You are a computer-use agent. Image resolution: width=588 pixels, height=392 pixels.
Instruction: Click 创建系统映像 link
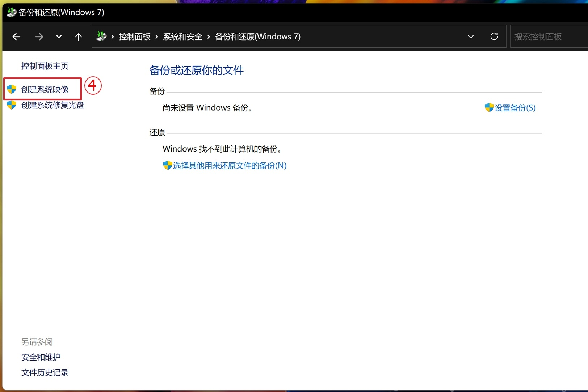(x=45, y=89)
